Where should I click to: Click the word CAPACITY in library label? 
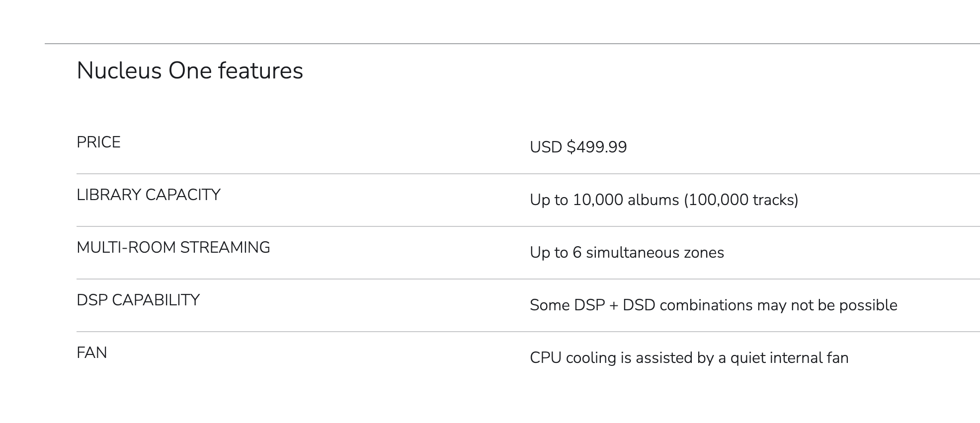tap(183, 195)
